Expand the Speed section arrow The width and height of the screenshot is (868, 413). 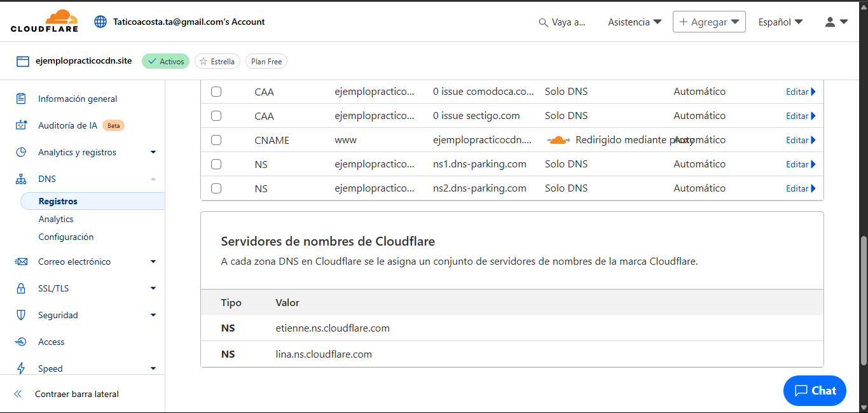point(153,368)
